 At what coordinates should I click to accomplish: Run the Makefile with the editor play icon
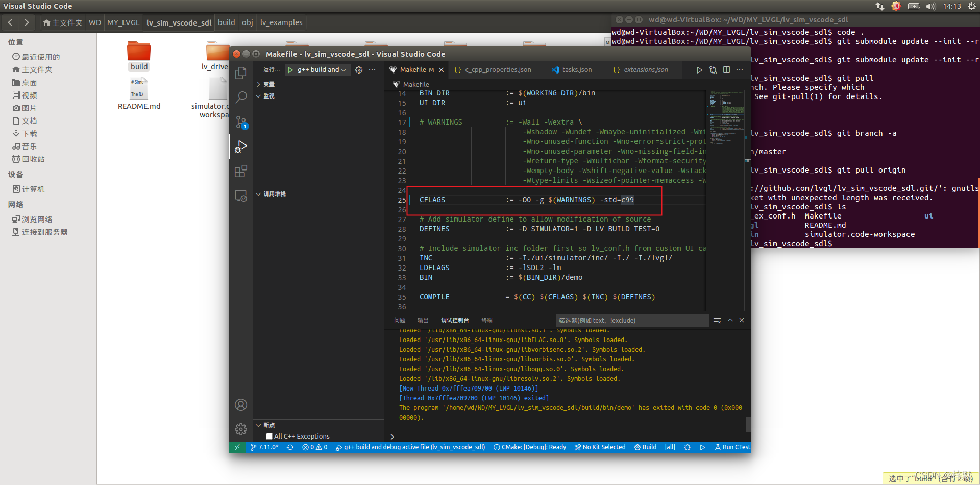click(699, 70)
